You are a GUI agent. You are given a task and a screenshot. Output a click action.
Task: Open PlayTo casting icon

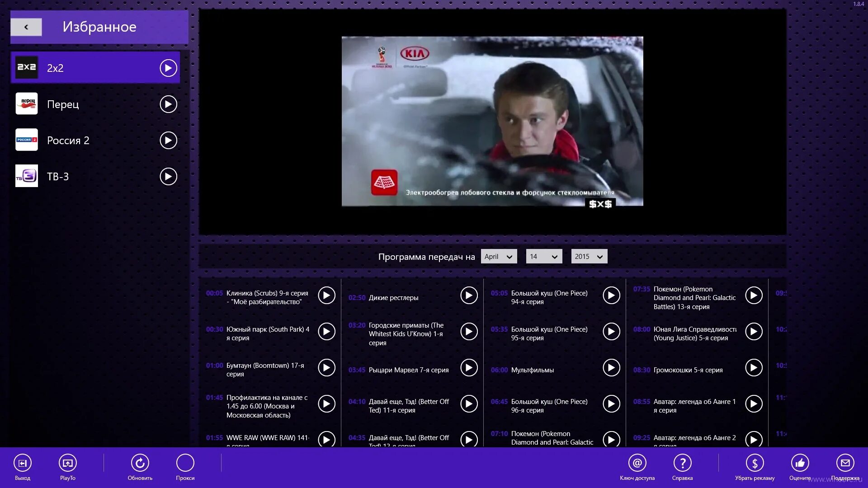[68, 463]
